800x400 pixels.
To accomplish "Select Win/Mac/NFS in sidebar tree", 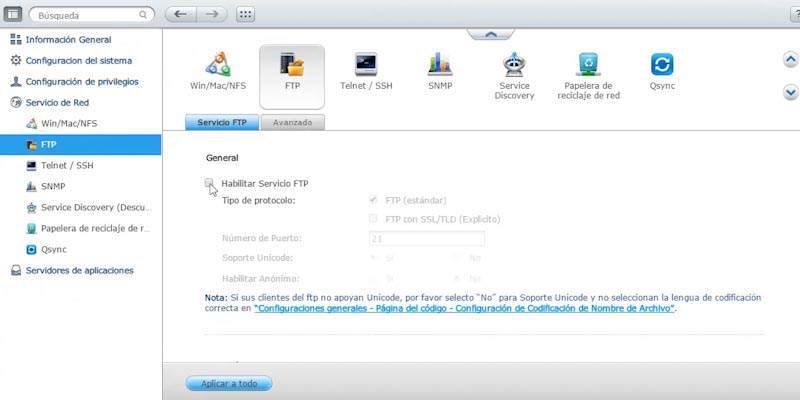I will click(69, 123).
